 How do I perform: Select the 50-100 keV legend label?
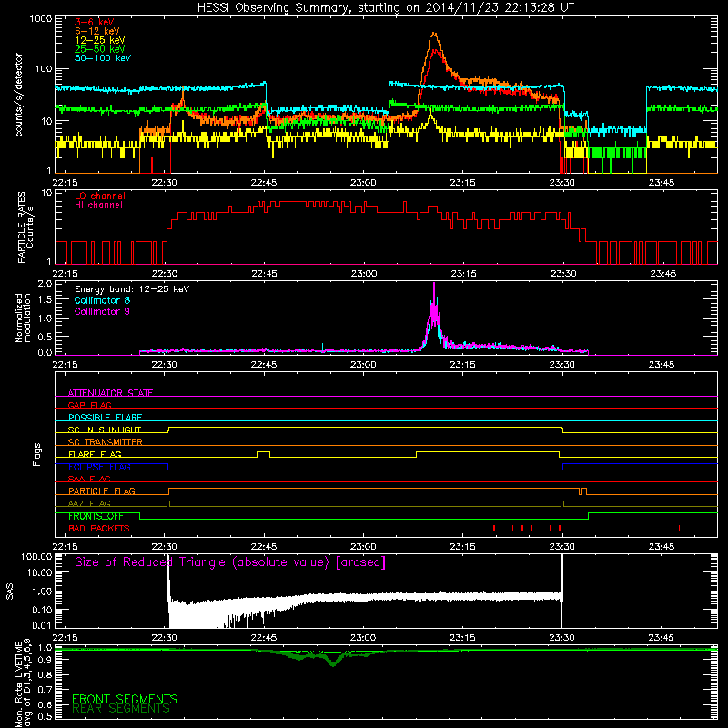(x=103, y=58)
